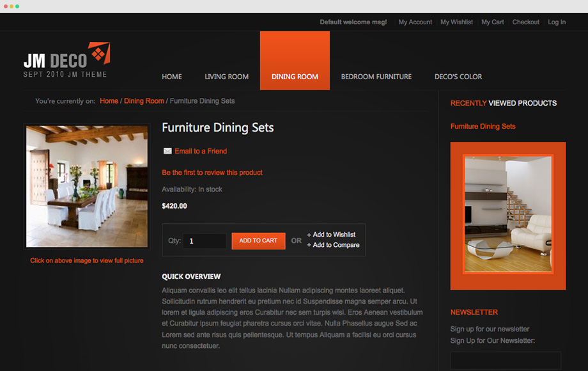Open recently viewed living room thumbnail
The image size is (588, 371).
point(508,214)
